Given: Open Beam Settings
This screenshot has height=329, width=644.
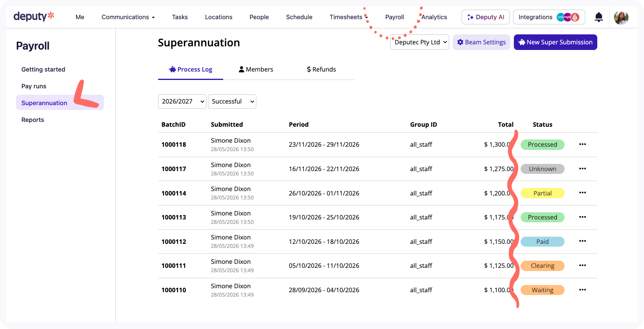Looking at the screenshot, I should coord(481,42).
